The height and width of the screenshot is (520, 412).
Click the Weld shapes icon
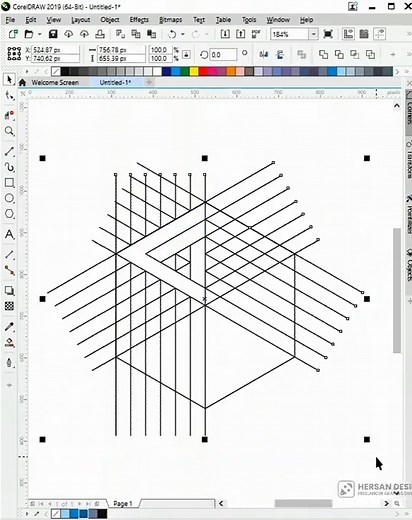pos(323,54)
